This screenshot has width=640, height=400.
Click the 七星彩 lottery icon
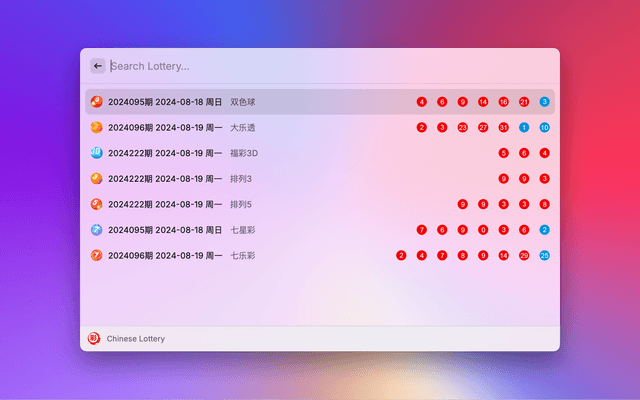[x=96, y=230]
